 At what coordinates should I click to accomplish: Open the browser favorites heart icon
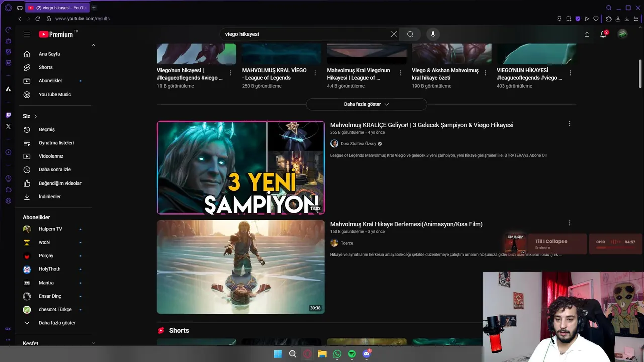tap(596, 19)
